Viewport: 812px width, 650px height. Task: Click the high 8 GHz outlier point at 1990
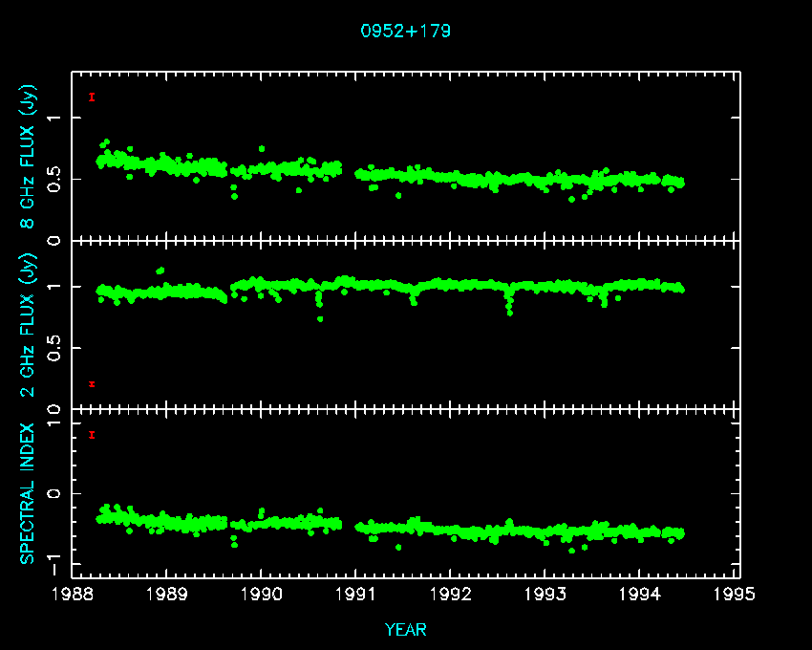pyautogui.click(x=262, y=149)
